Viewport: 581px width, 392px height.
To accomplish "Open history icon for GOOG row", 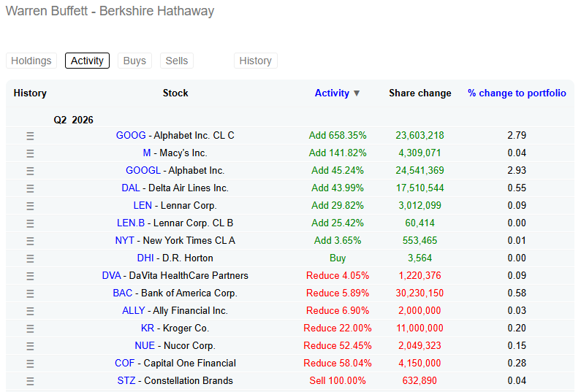I will 30,136.
